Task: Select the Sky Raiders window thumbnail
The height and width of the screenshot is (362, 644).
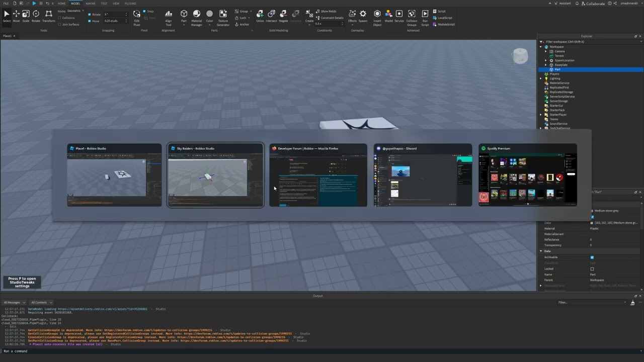Action: tap(215, 176)
